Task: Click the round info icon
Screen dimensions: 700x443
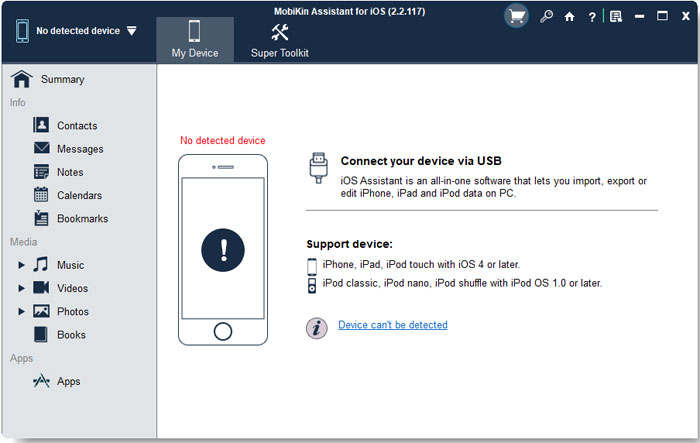Action: pyautogui.click(x=317, y=328)
